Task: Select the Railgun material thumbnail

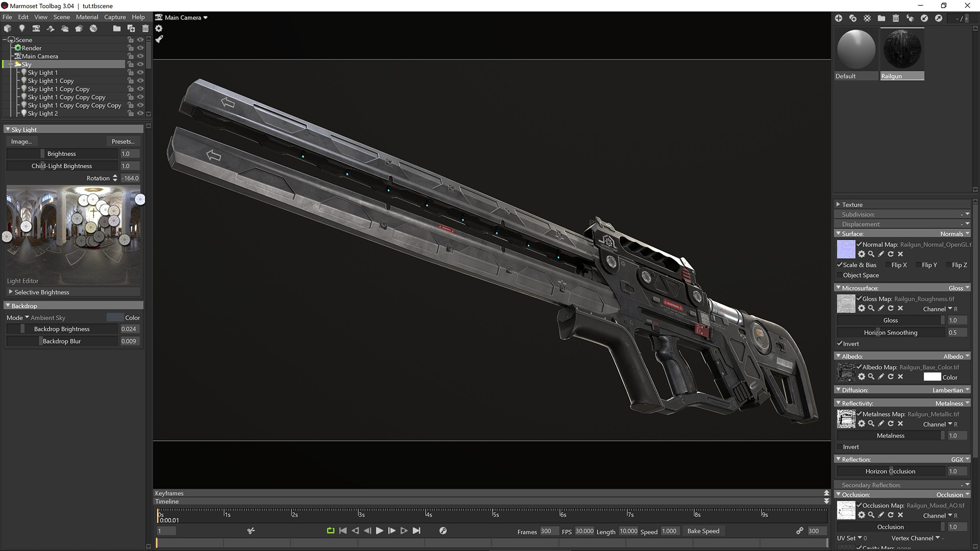Action: pyautogui.click(x=902, y=54)
